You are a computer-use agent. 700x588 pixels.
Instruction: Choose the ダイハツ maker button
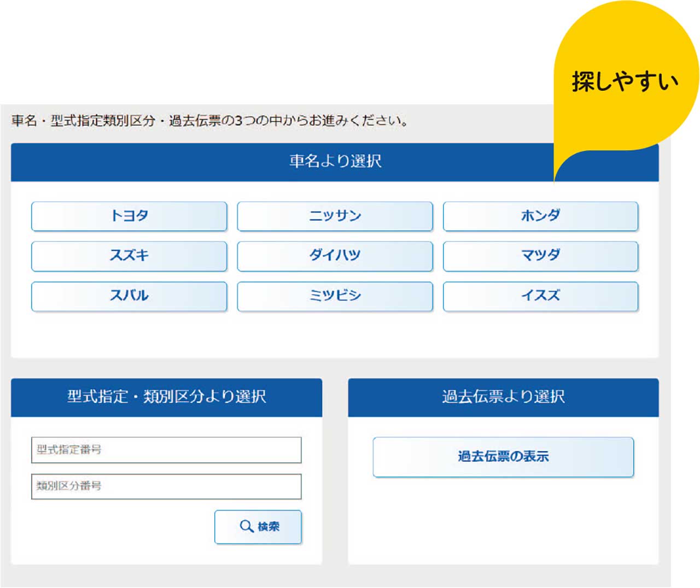[x=335, y=256]
